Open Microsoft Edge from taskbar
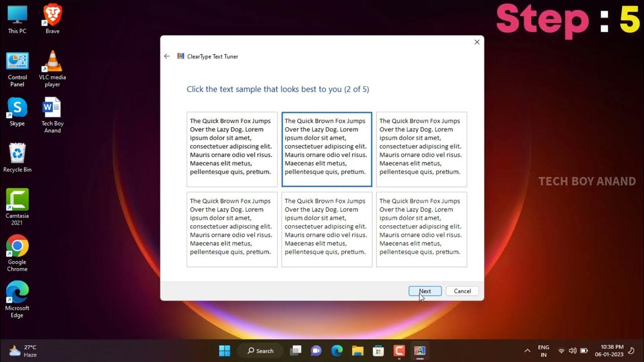The image size is (644, 362). [337, 350]
